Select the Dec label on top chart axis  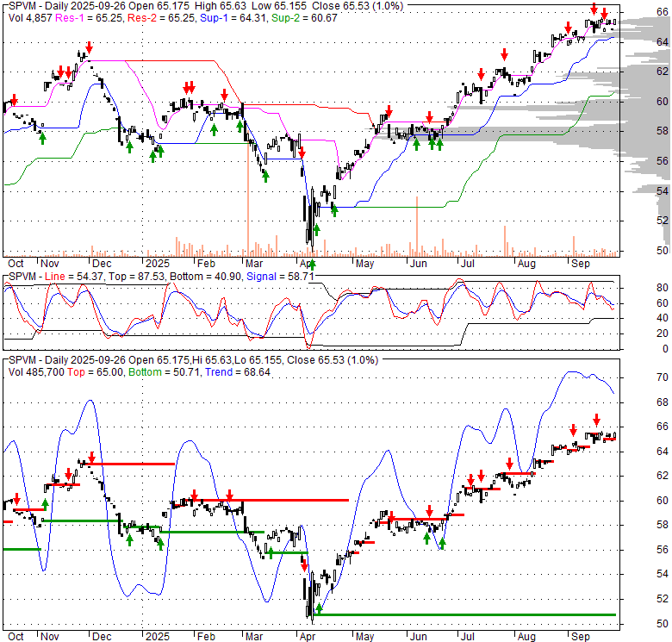pos(102,264)
